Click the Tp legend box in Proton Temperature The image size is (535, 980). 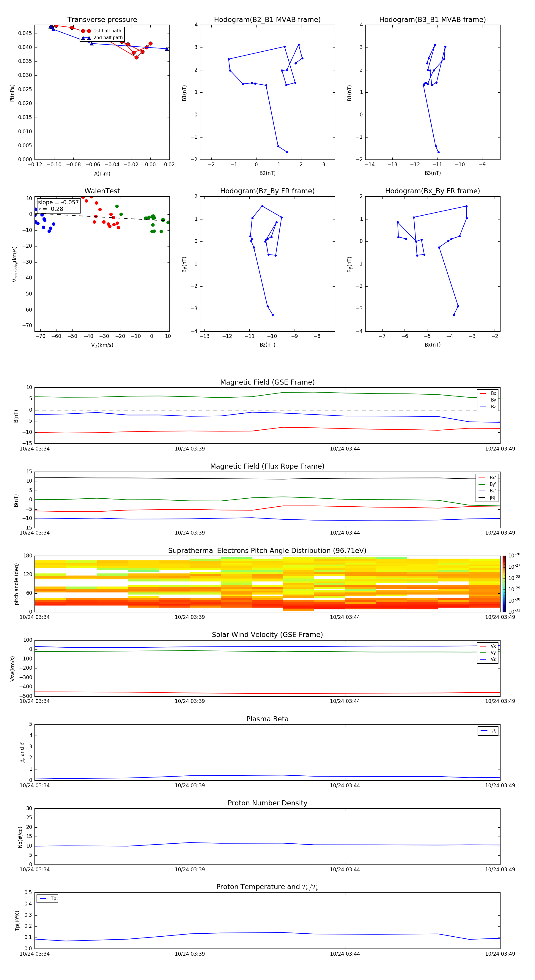point(48,899)
